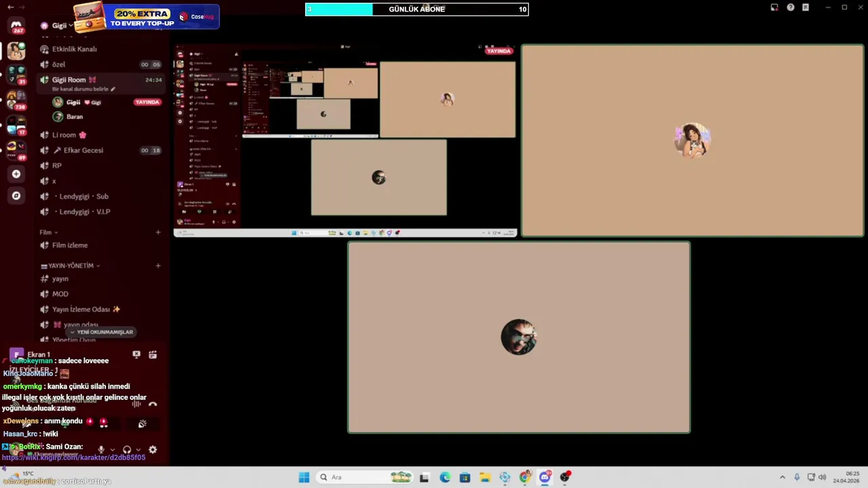868x488 pixels.
Task: Open microphone input device dropdown arrow
Action: pos(112,449)
